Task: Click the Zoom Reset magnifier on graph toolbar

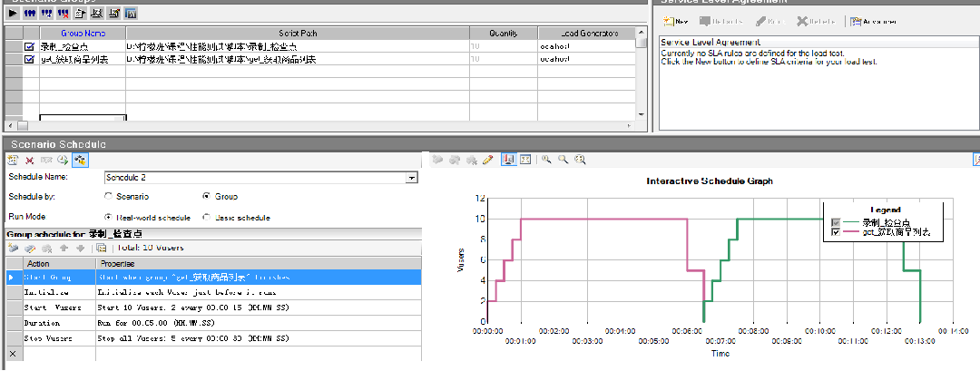Action: 579,160
